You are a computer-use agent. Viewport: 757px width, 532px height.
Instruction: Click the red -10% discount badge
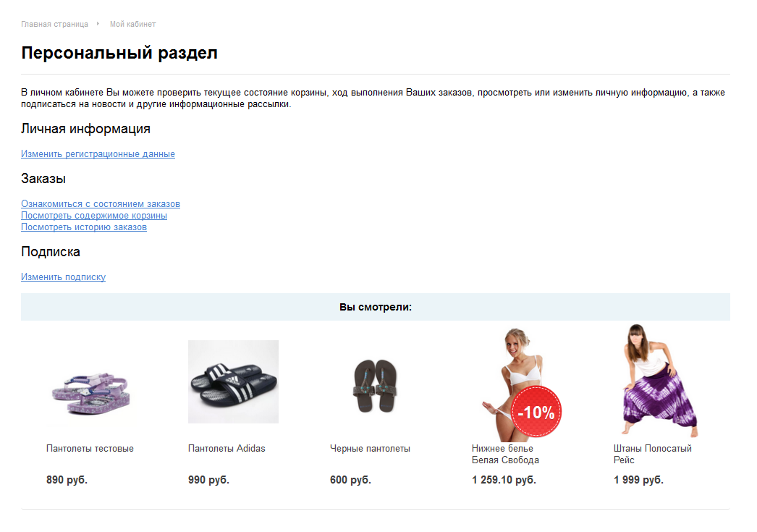coord(536,412)
